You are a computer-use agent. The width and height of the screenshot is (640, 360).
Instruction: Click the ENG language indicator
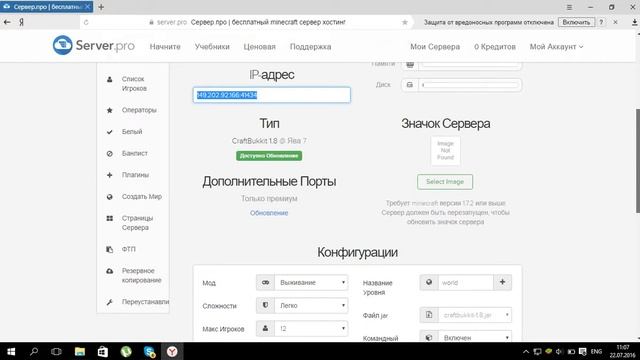tap(596, 351)
